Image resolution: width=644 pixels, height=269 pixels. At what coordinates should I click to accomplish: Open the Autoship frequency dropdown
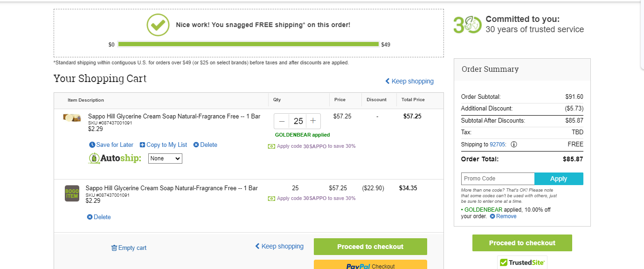click(x=165, y=159)
